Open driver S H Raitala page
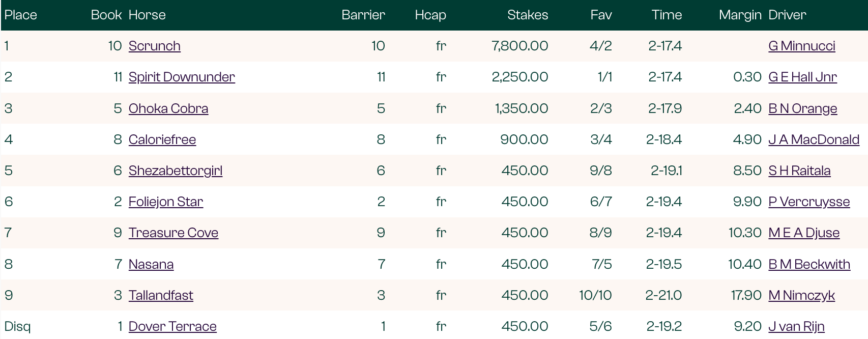868x339 pixels. point(799,171)
